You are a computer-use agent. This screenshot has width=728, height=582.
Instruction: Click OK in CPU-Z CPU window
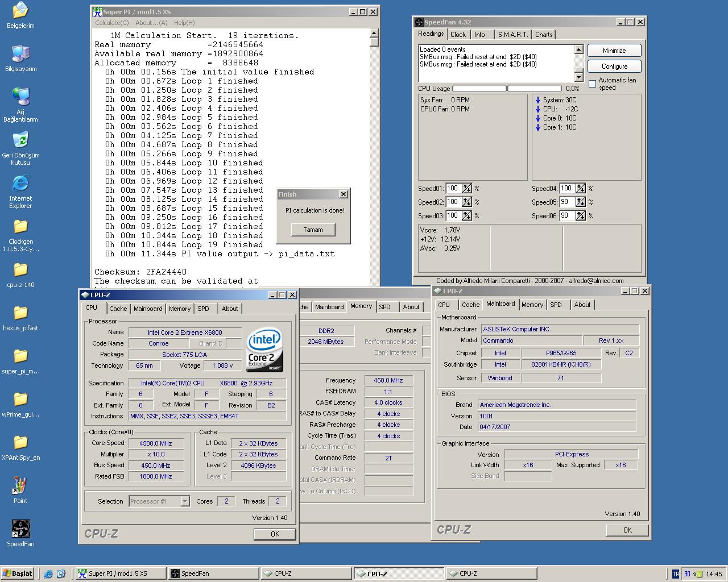(x=275, y=534)
